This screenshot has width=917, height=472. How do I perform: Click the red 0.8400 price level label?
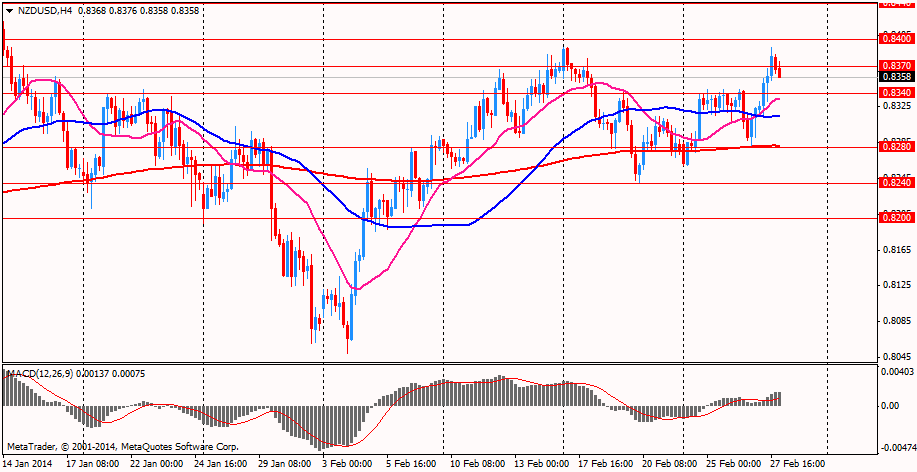point(895,39)
